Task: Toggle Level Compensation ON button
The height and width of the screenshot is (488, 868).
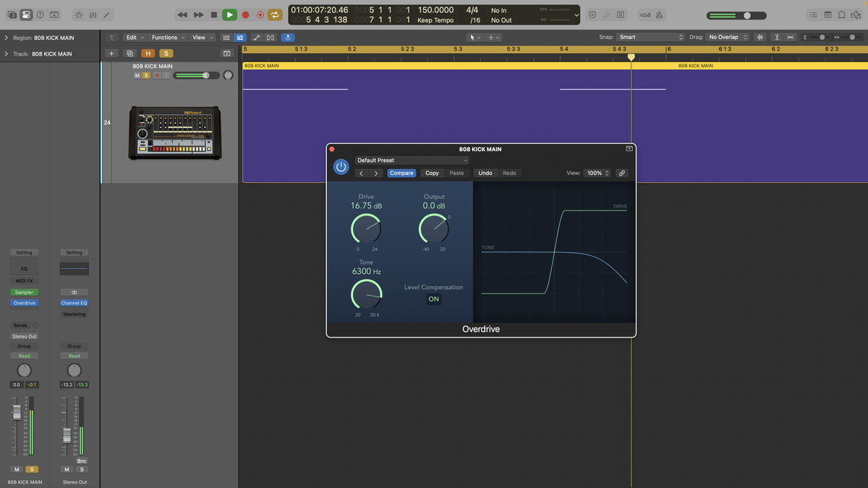Action: (433, 299)
